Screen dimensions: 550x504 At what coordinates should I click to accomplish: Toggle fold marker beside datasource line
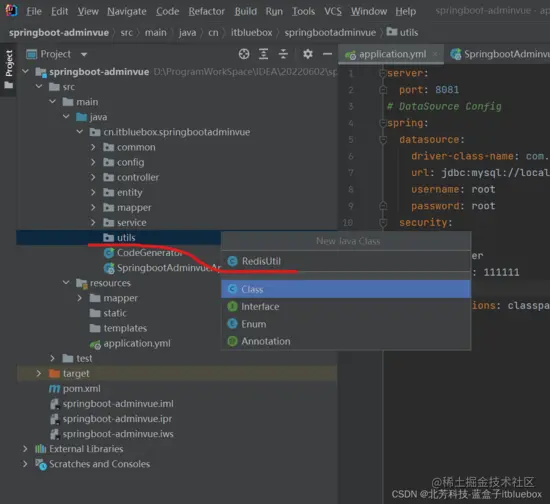[x=383, y=140]
